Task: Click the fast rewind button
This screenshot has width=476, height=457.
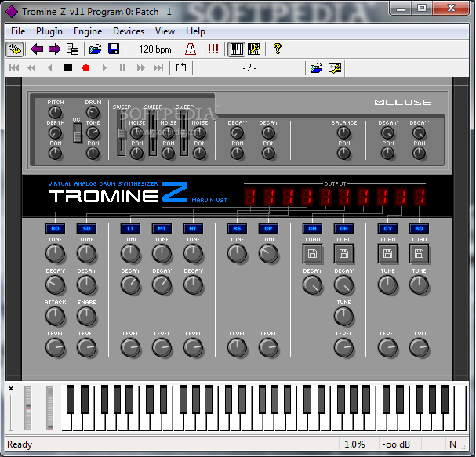Action: point(31,67)
